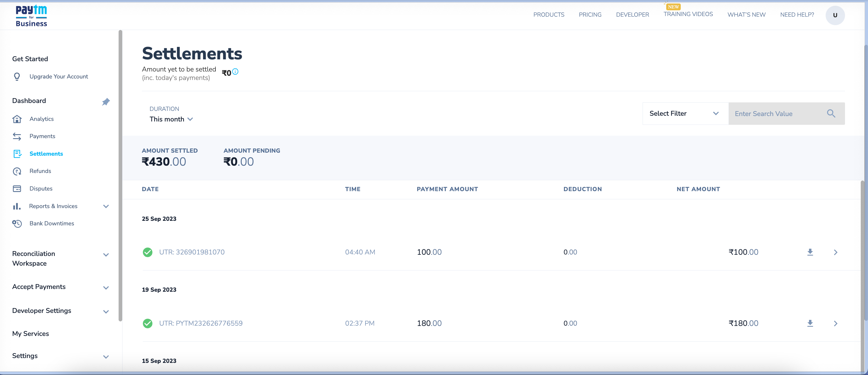
Task: Open NEED HELP? in top navigation
Action: 797,15
